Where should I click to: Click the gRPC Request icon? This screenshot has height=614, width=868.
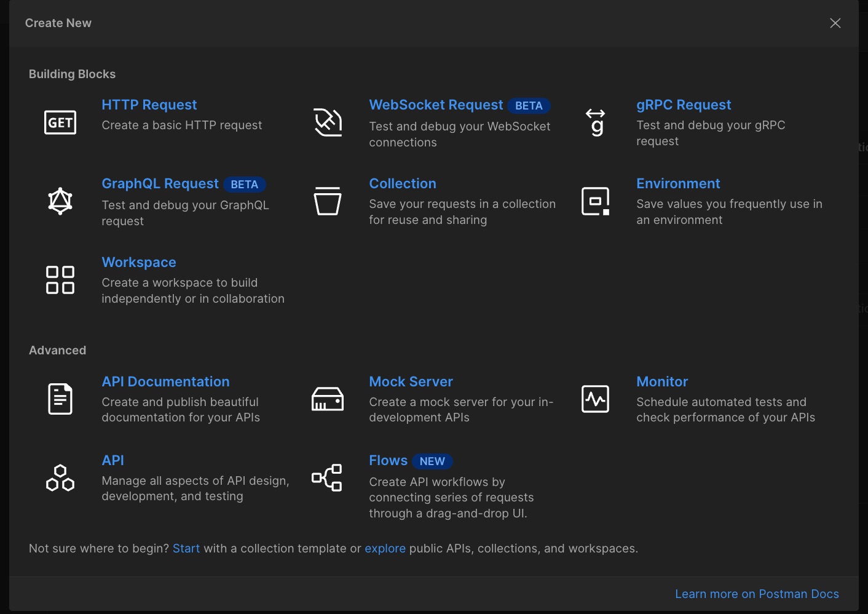tap(595, 122)
